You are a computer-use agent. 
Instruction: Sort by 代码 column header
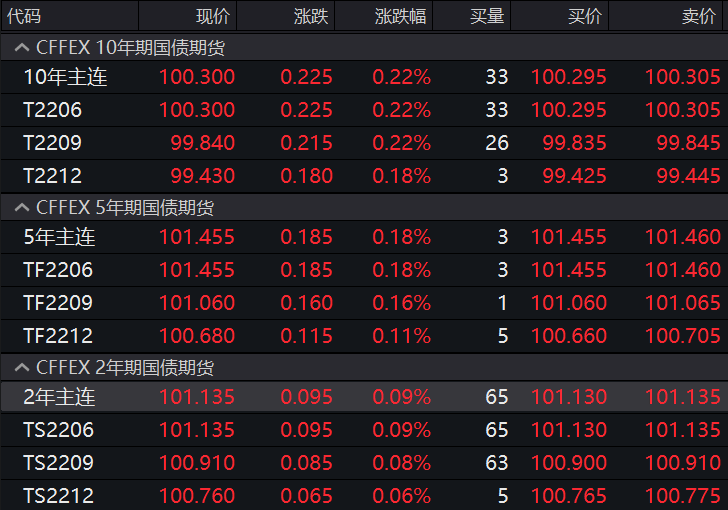point(25,16)
